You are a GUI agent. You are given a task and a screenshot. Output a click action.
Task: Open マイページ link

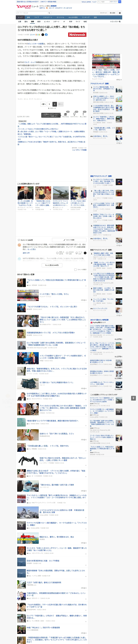coord(103,13)
